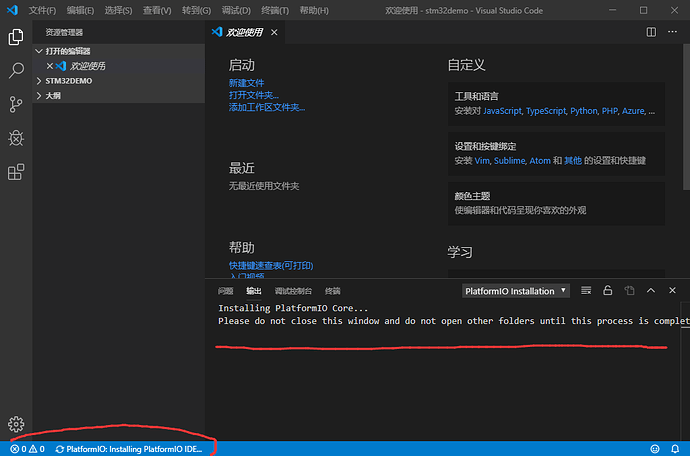
Task: Select 欢迎使用 entry in open editors
Action: (x=119, y=66)
